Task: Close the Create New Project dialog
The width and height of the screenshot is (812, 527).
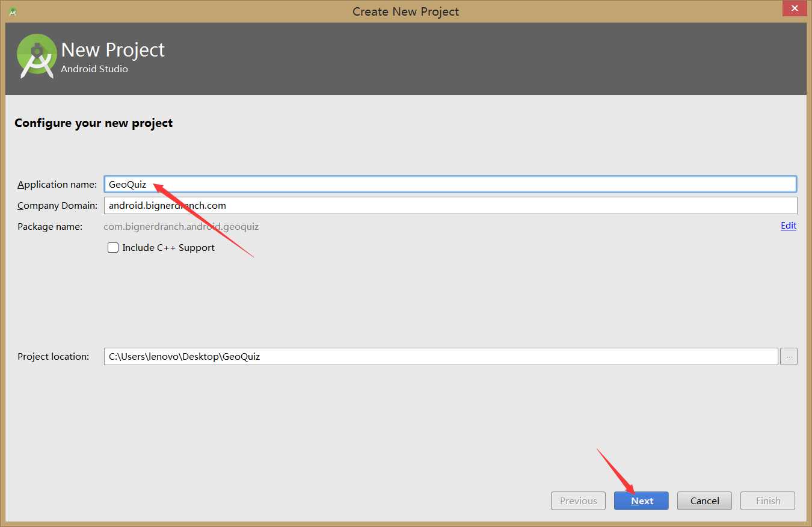Action: tap(795, 9)
